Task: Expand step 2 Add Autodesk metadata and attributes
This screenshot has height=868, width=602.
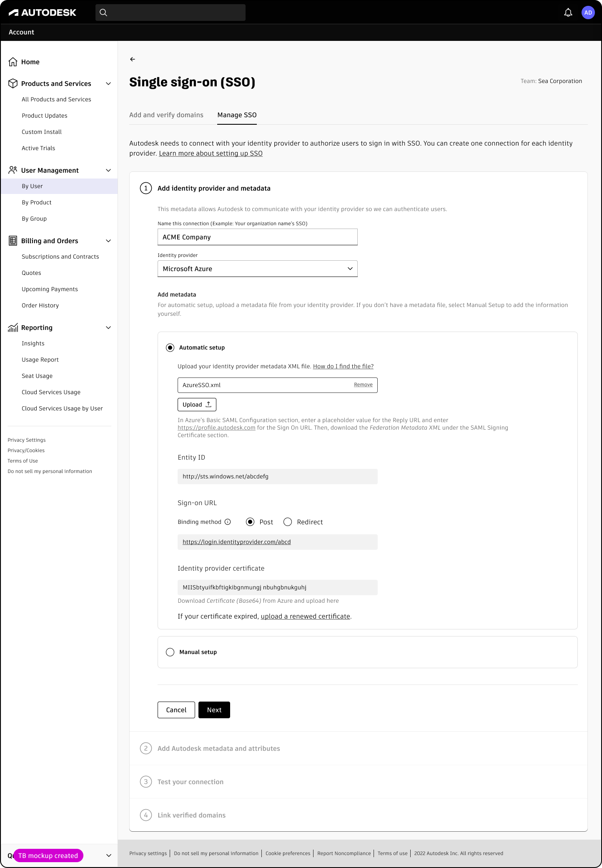Action: coord(359,748)
